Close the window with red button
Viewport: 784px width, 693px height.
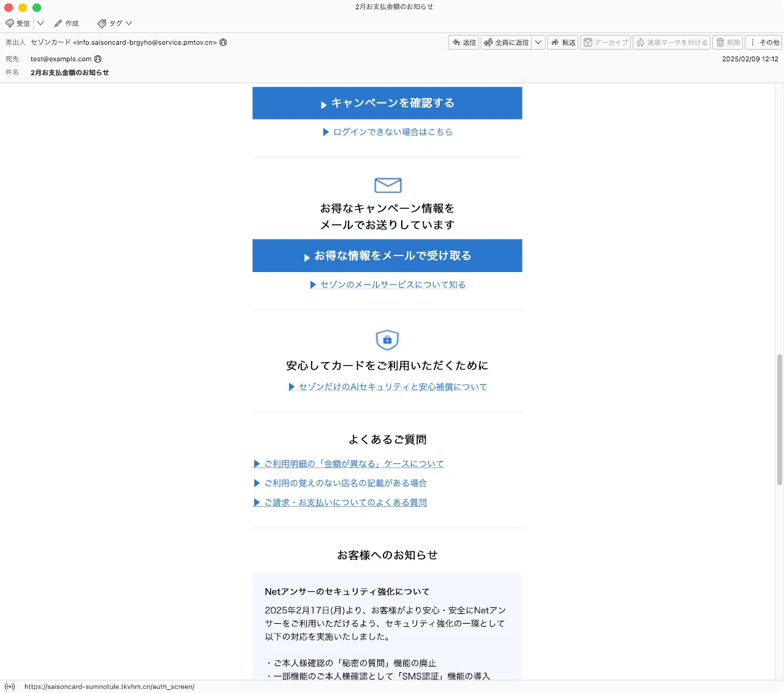coord(9,7)
